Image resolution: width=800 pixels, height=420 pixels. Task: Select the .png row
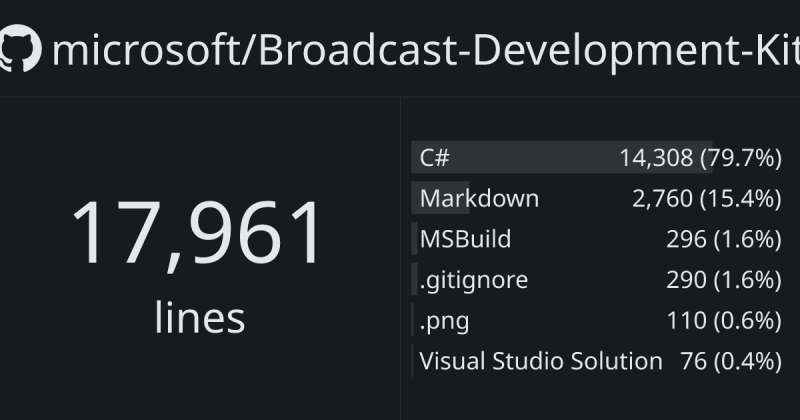[597, 320]
